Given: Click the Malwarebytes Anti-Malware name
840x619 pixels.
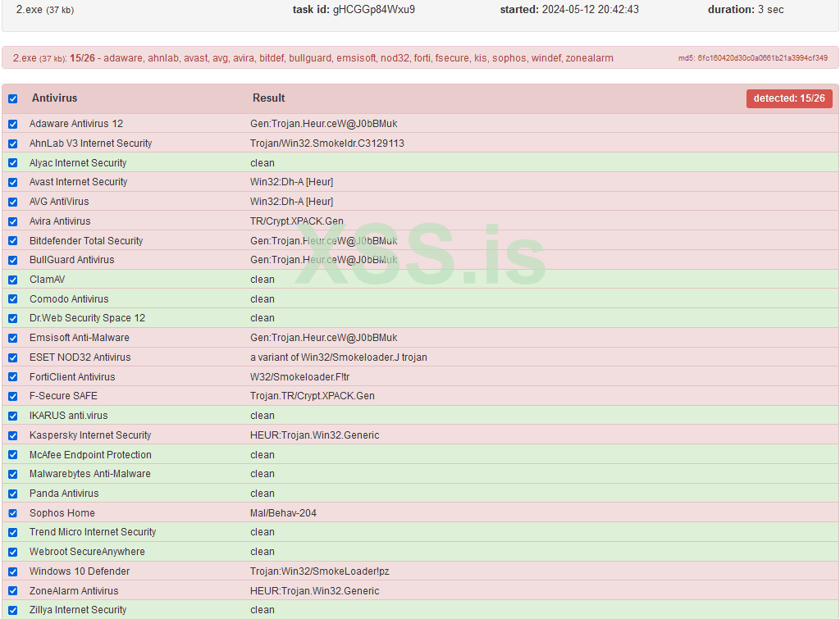Looking at the screenshot, I should [x=90, y=474].
